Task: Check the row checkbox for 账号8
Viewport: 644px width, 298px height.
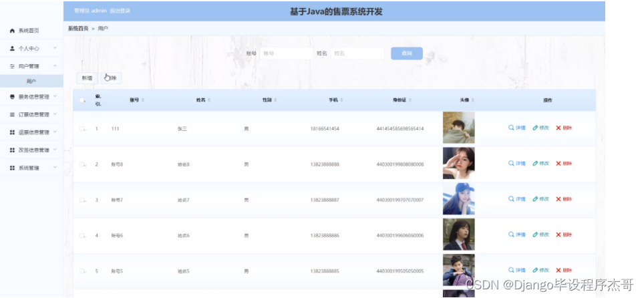Action: pyautogui.click(x=82, y=164)
